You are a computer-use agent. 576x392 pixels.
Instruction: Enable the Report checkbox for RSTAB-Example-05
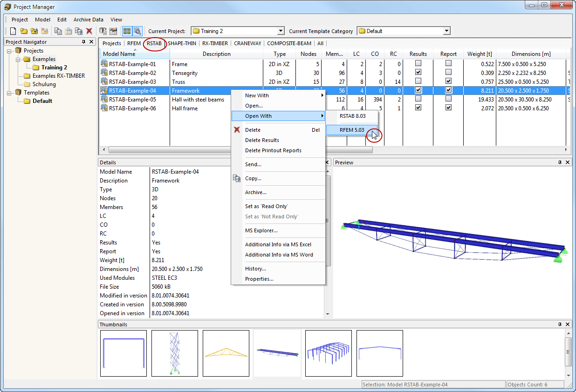(x=448, y=99)
